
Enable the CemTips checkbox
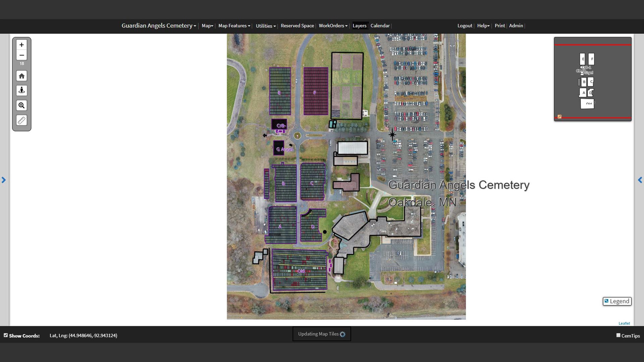click(618, 335)
